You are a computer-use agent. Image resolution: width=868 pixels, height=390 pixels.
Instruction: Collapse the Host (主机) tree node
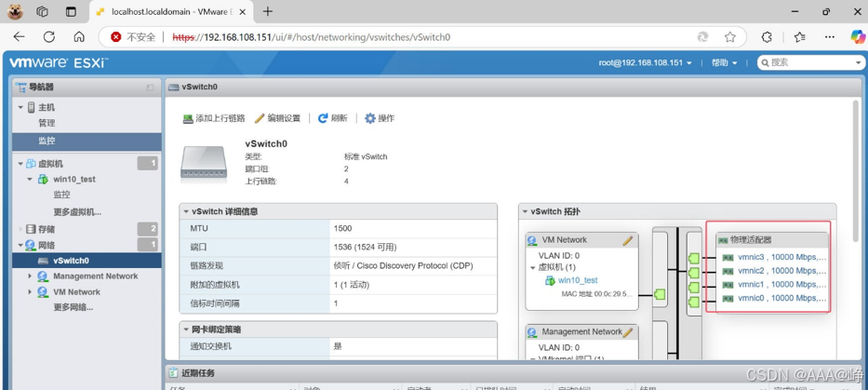(20, 107)
